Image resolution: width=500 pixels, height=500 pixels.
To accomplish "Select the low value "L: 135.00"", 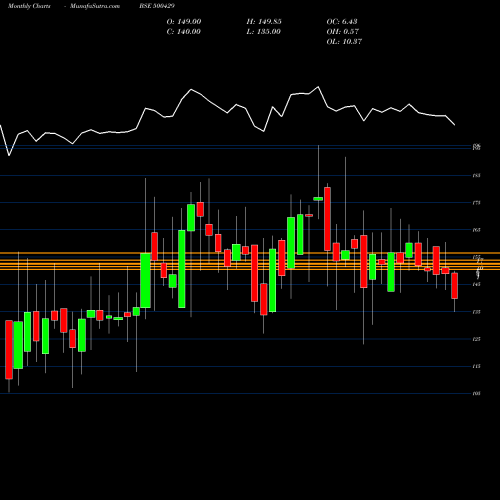I will [x=264, y=32].
